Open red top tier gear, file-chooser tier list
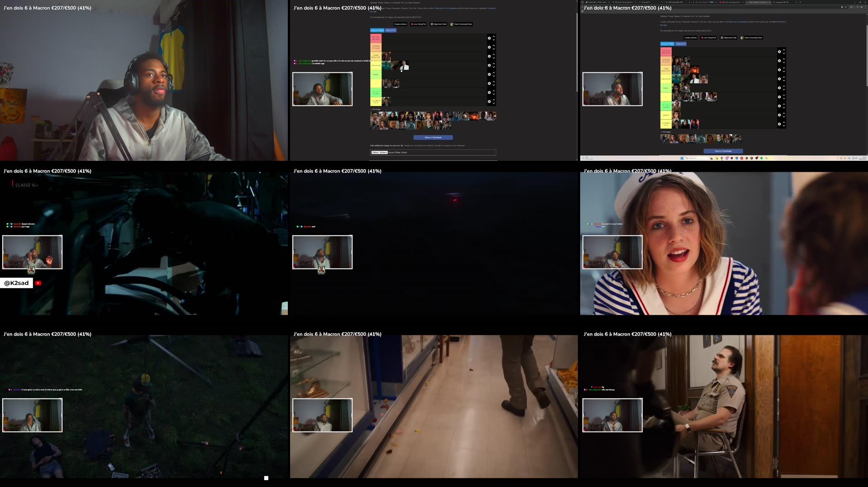868x487 pixels. click(489, 38)
